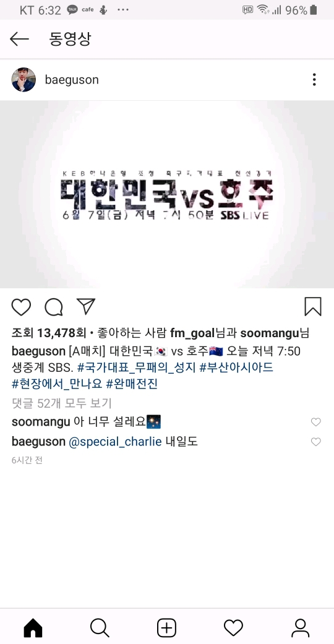Viewport: 334px width, 644px height.
Task: Create a new post with the plus icon
Action: tap(167, 628)
